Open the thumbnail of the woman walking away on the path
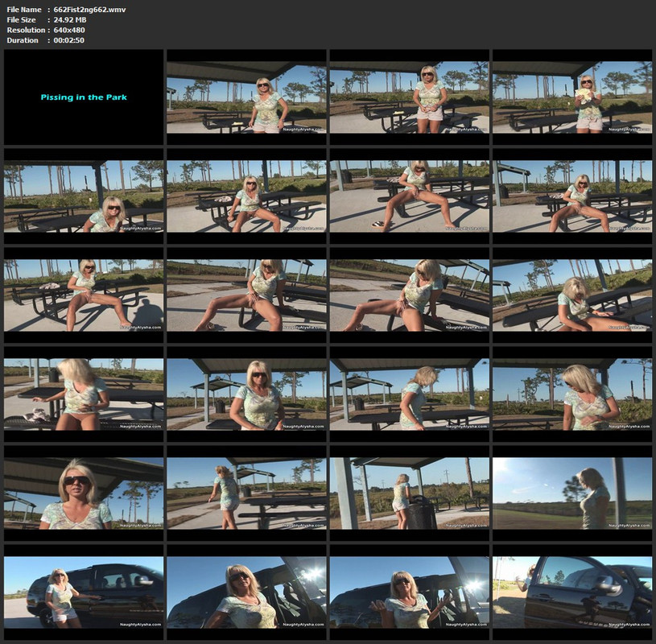Screen dimensions: 656x644 tap(246, 493)
